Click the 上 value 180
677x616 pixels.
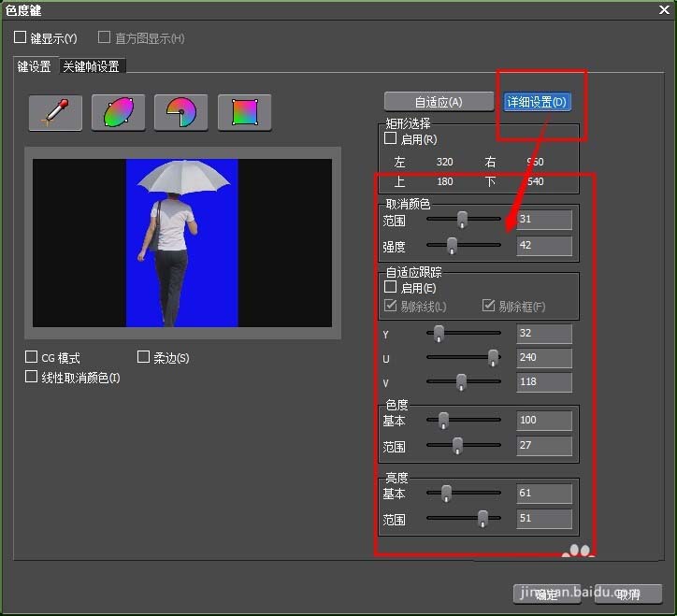445,181
